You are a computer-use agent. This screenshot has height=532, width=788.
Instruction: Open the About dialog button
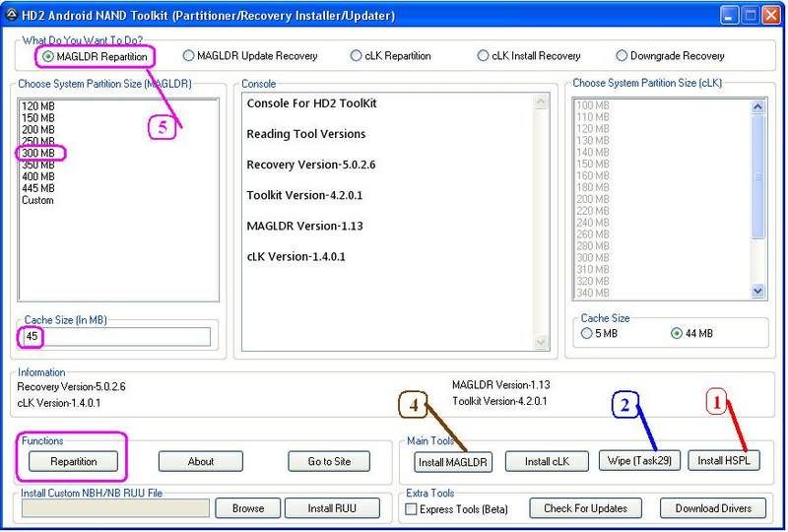(x=201, y=461)
